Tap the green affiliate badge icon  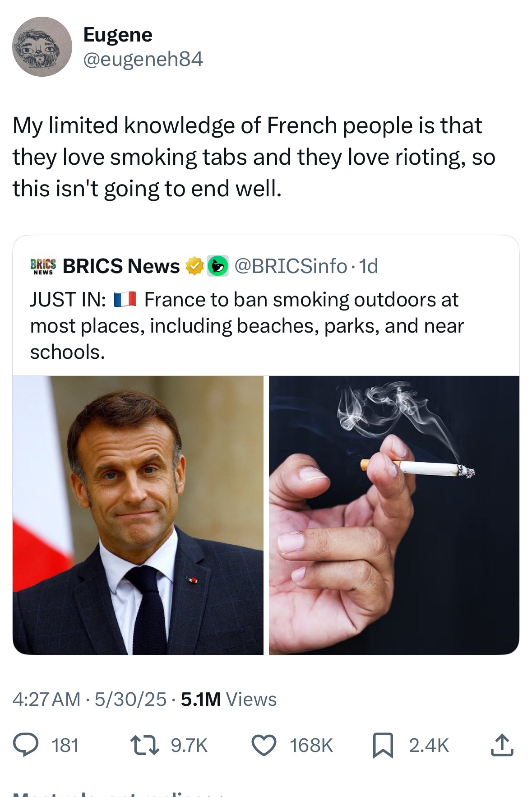(x=218, y=266)
